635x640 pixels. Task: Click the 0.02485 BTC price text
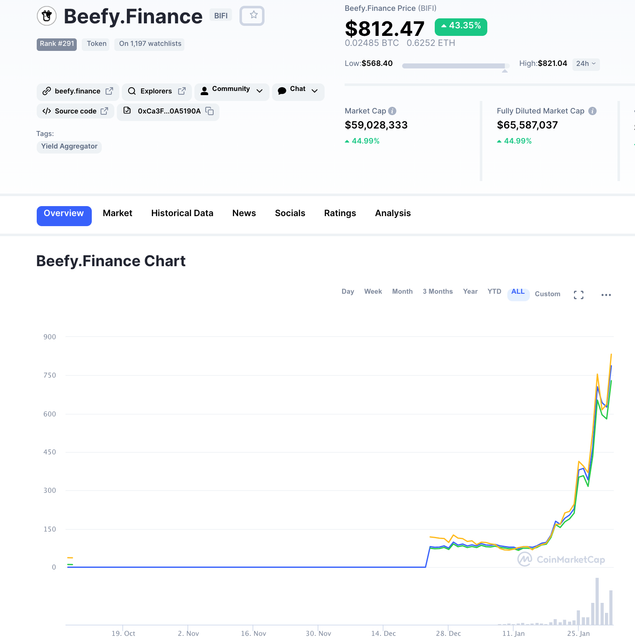tap(371, 43)
